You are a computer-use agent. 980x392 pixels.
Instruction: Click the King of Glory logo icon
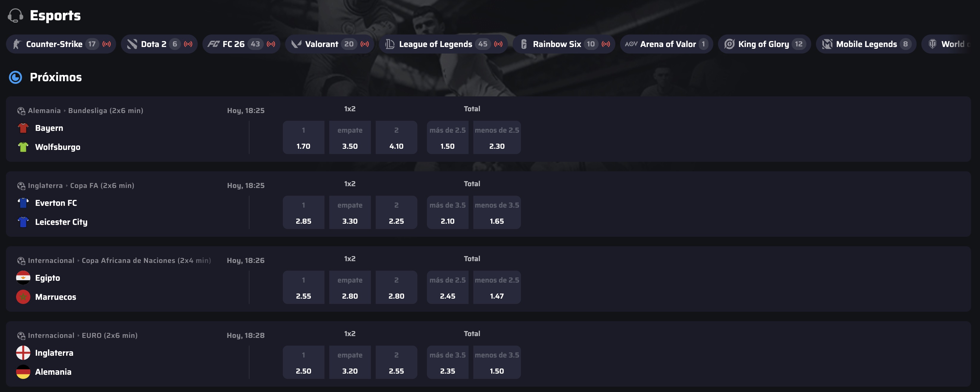tap(729, 44)
